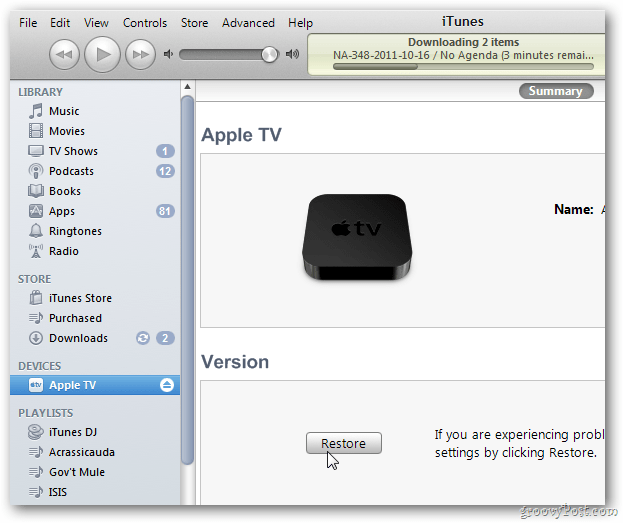Click the Downloads badge showing 2
623x523 pixels.
165,338
